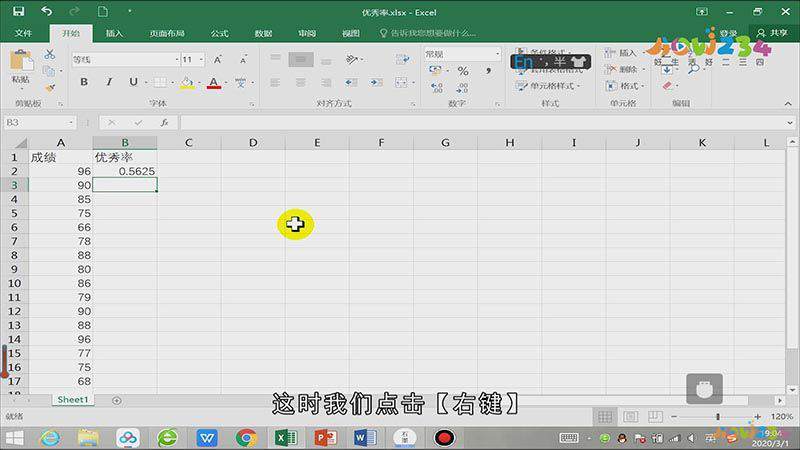800x450 pixels.
Task: Click Insert cells button
Action: click(620, 53)
